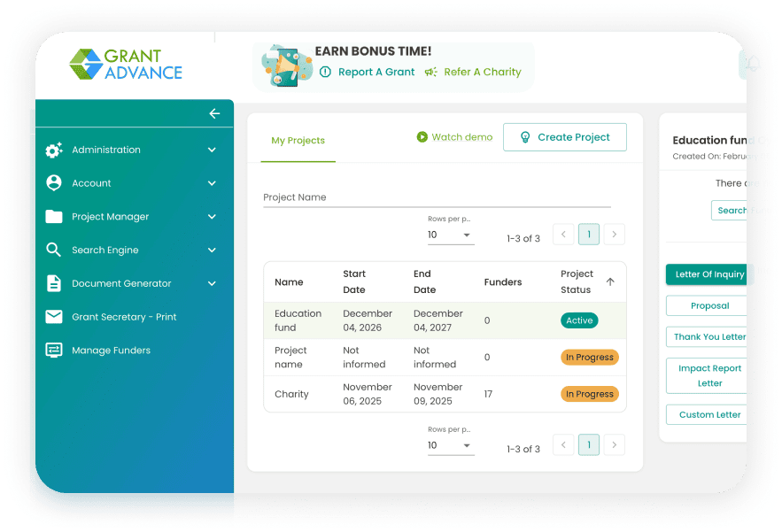
Task: Click the Search Engine magnifier icon
Action: coord(53,250)
